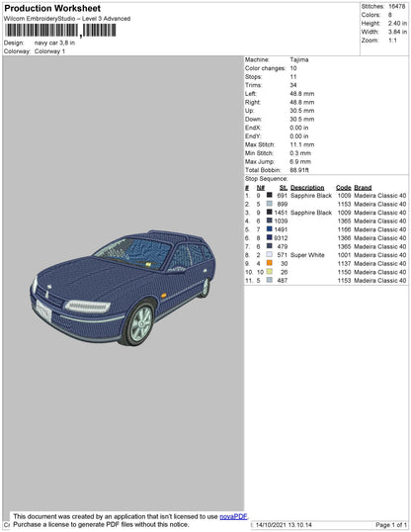Click the 'St.' column header

(x=284, y=187)
